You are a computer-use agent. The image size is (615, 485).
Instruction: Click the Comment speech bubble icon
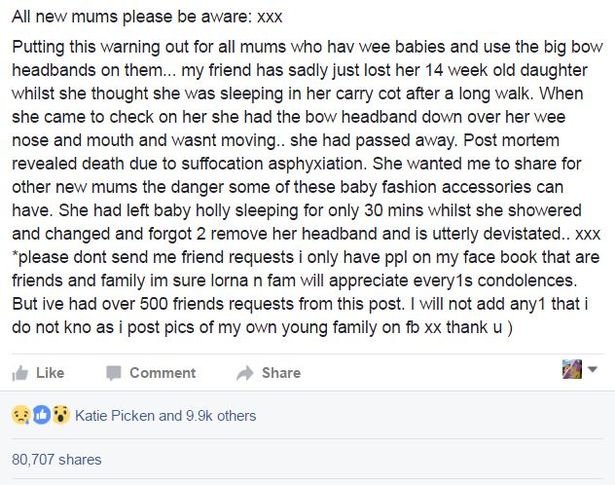[x=114, y=372]
